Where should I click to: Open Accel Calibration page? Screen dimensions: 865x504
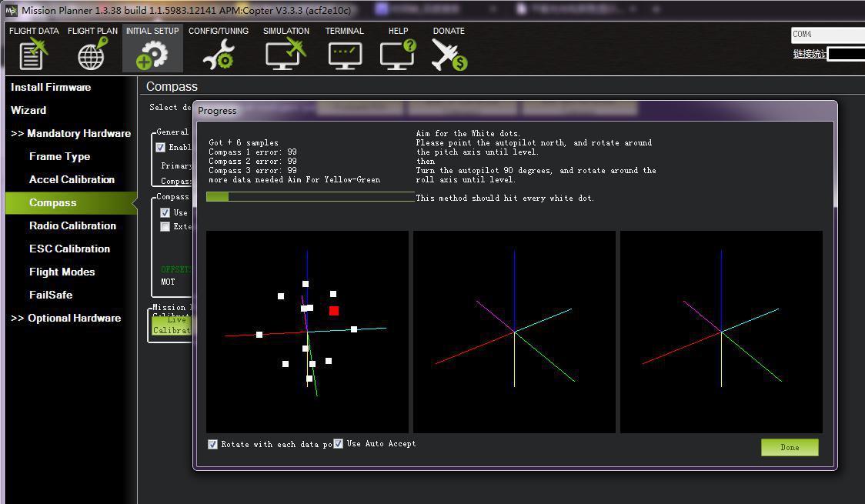click(72, 180)
